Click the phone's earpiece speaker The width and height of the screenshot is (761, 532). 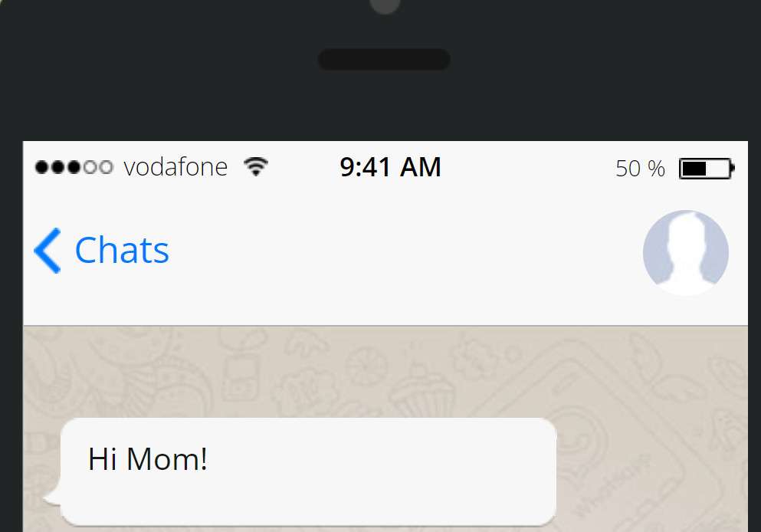[x=384, y=60]
